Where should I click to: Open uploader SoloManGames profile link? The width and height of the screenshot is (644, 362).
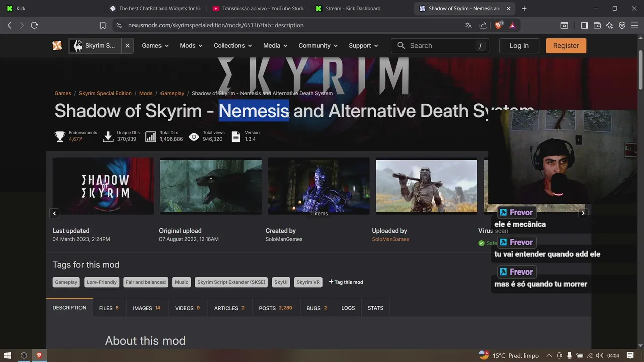(390, 239)
